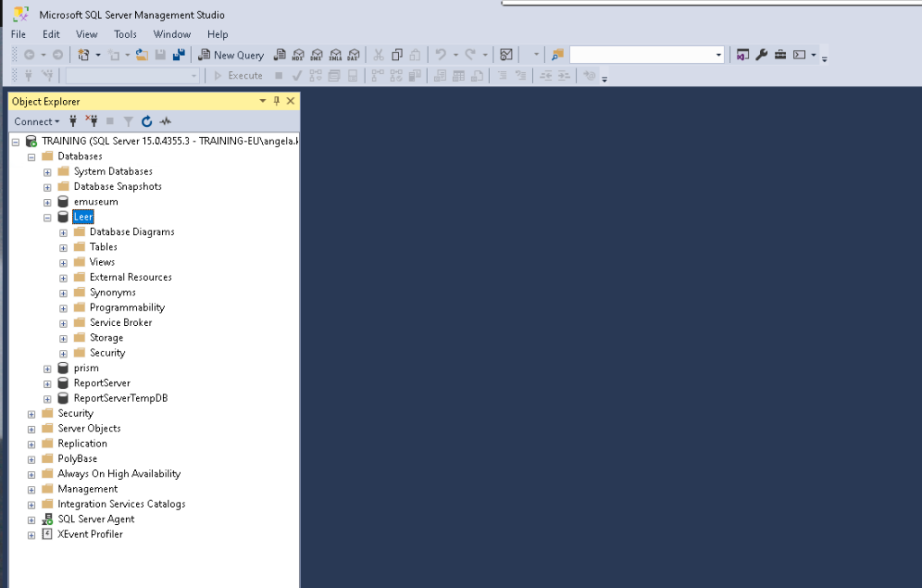922x588 pixels.
Task: Select the Storage folder
Action: pyautogui.click(x=106, y=338)
